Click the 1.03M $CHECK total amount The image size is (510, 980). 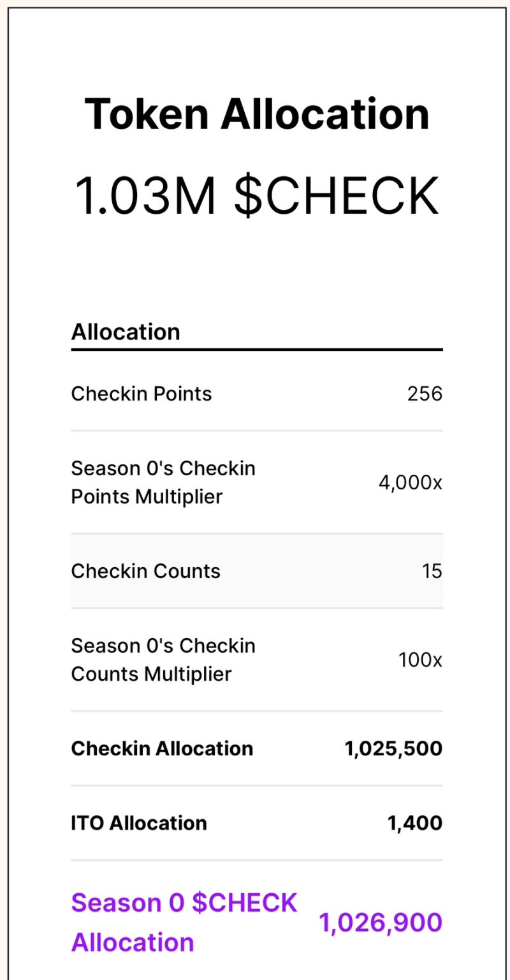[256, 196]
